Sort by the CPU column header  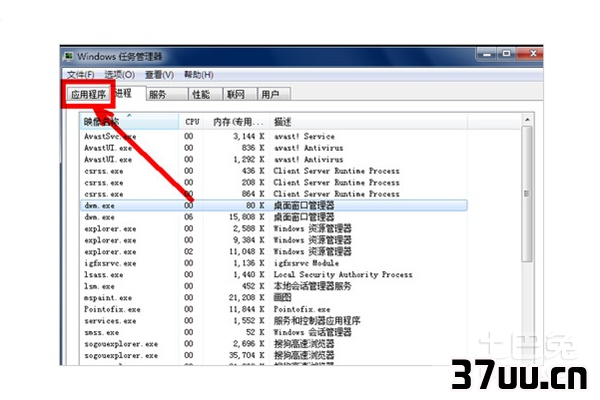click(192, 122)
